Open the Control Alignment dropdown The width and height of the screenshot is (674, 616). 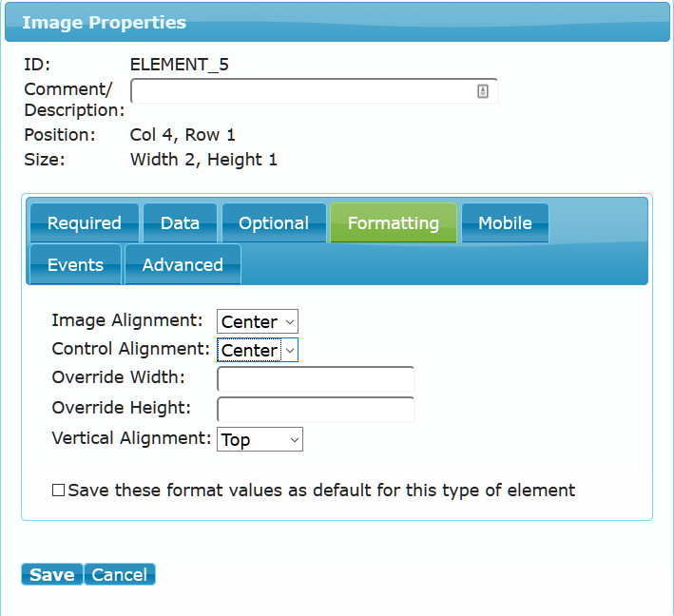[x=257, y=350]
